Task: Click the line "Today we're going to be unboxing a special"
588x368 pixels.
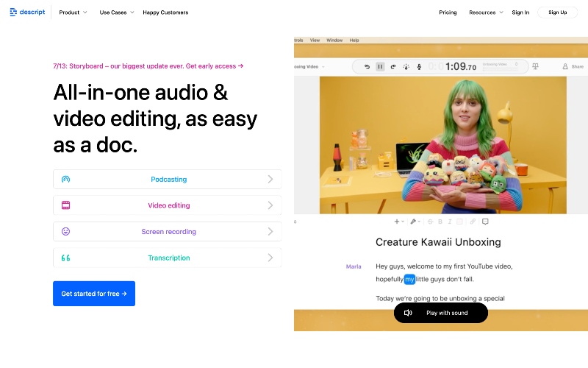Action: [440, 299]
